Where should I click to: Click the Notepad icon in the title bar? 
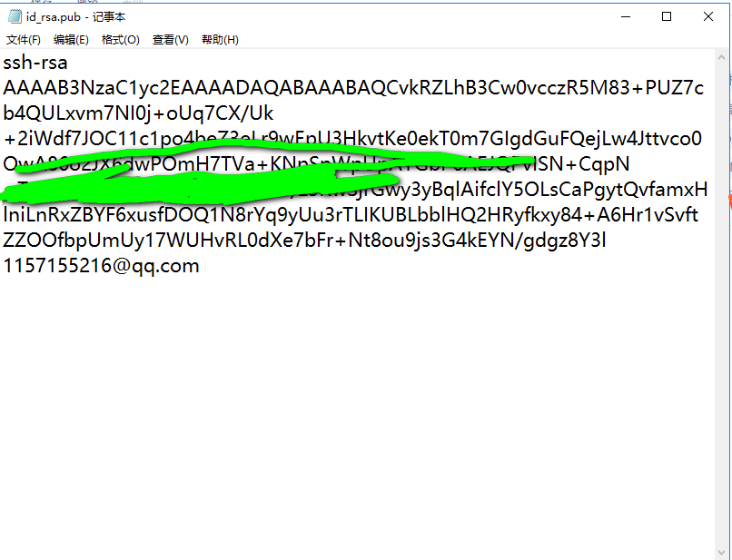pyautogui.click(x=15, y=17)
